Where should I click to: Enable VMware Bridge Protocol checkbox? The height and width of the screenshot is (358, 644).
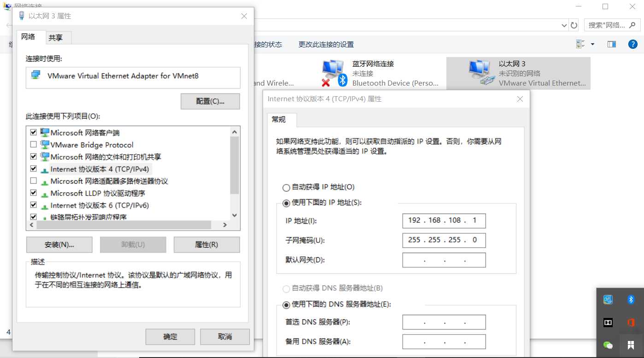click(33, 144)
